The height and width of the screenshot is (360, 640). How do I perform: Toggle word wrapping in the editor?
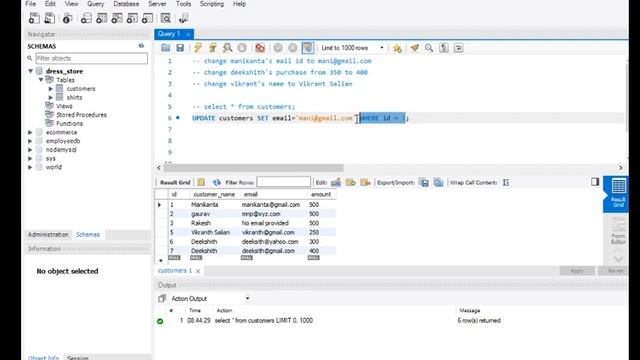coord(458,48)
